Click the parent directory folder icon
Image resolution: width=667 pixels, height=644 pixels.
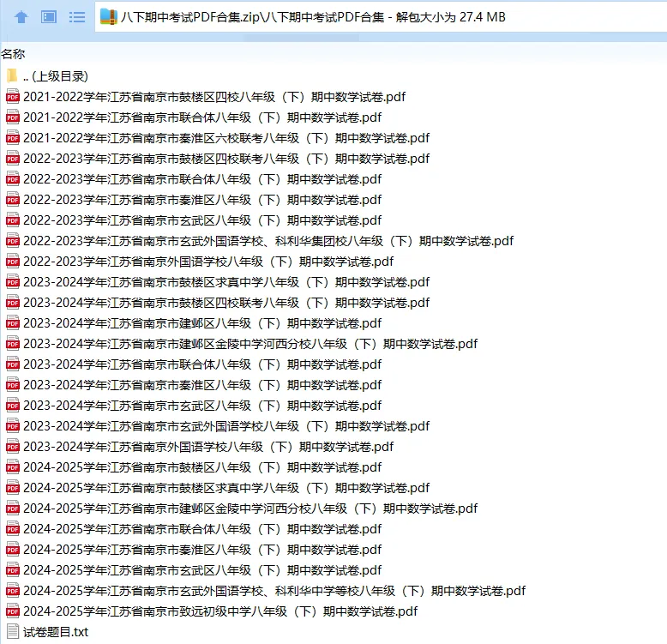click(x=12, y=75)
